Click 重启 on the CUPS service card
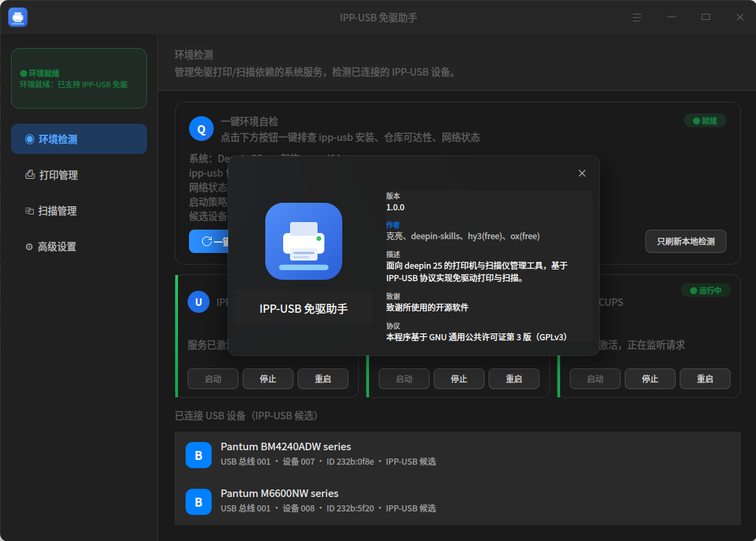 (705, 379)
